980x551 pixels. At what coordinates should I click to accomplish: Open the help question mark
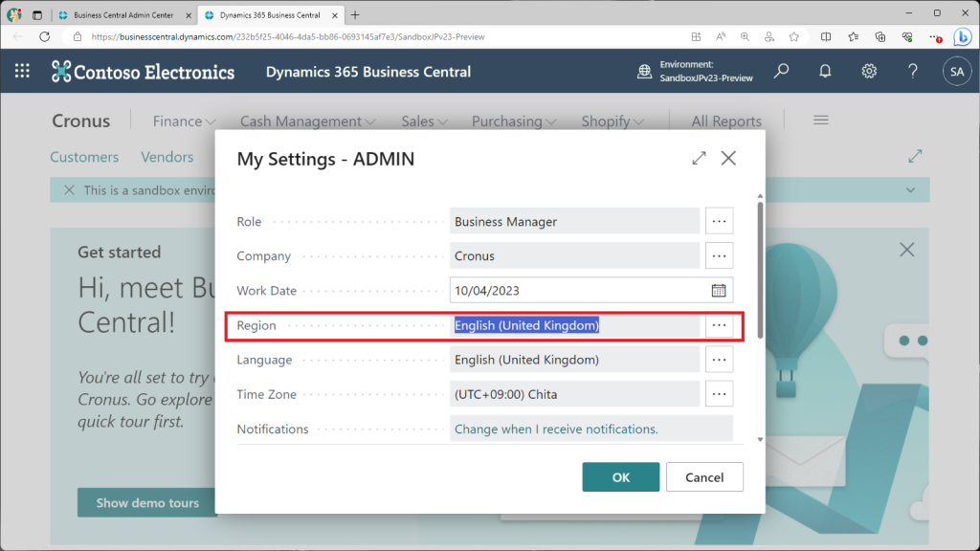[912, 71]
